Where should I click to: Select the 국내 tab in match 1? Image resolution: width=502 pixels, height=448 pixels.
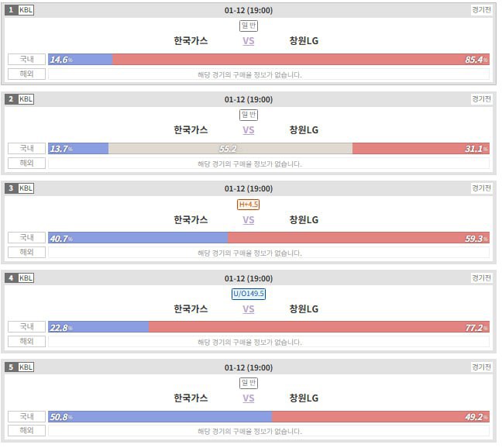(27, 60)
